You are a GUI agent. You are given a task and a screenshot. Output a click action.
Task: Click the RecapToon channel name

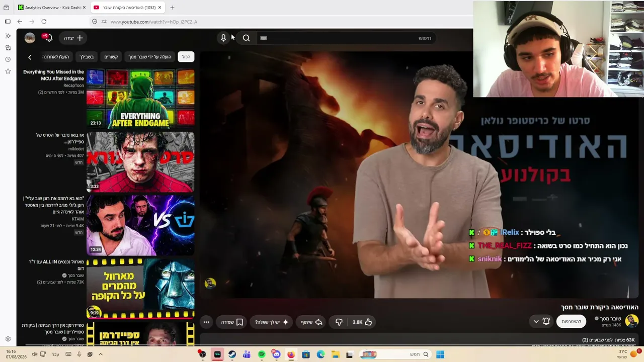[73, 85]
